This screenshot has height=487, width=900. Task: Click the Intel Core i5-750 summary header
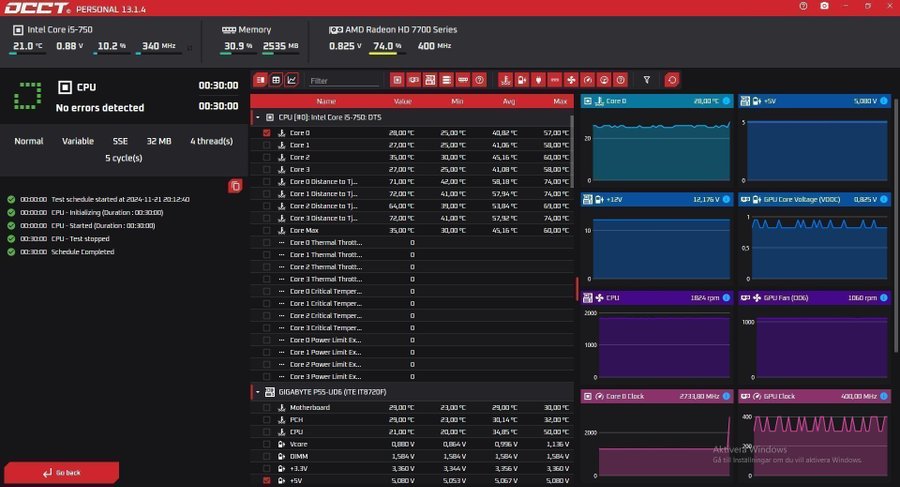point(53,29)
